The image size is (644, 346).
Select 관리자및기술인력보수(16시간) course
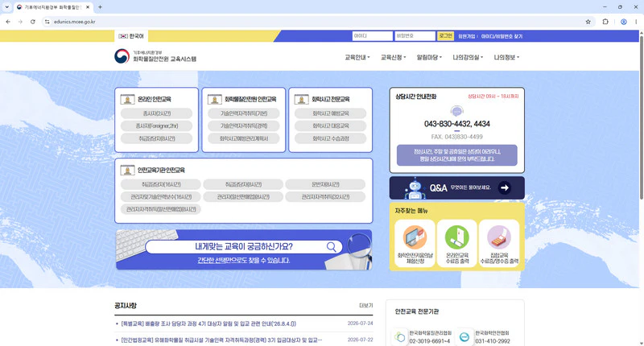point(161,197)
